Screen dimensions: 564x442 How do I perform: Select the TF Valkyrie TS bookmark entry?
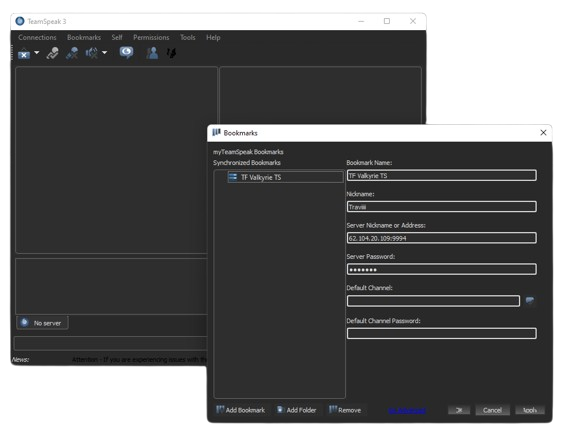pos(285,177)
